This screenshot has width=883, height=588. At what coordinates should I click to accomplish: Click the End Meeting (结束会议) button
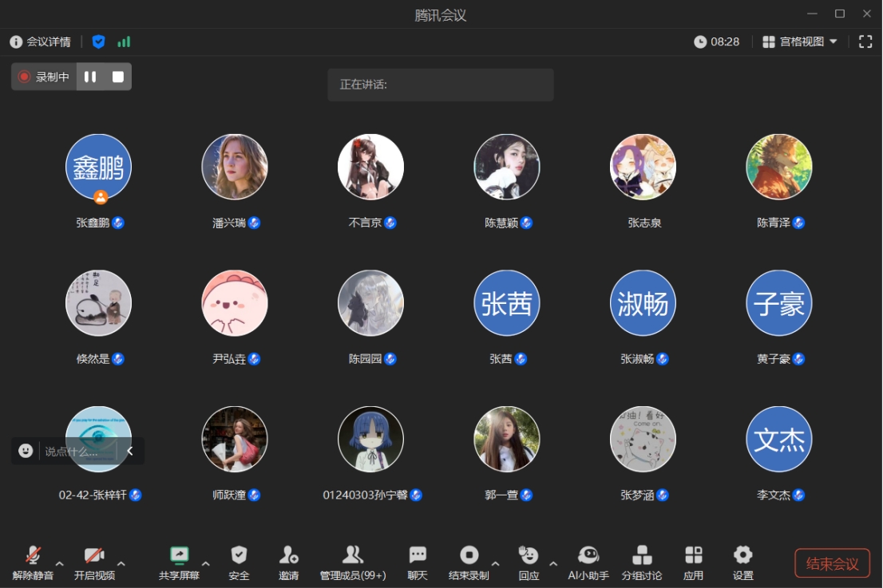pos(832,563)
